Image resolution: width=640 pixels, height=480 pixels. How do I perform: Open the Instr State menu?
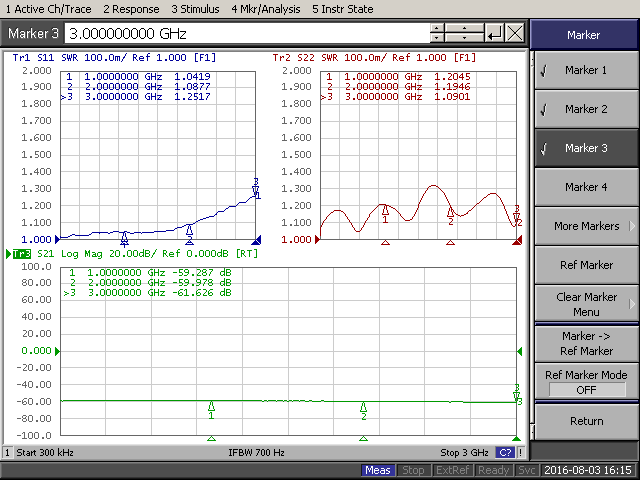pos(342,9)
